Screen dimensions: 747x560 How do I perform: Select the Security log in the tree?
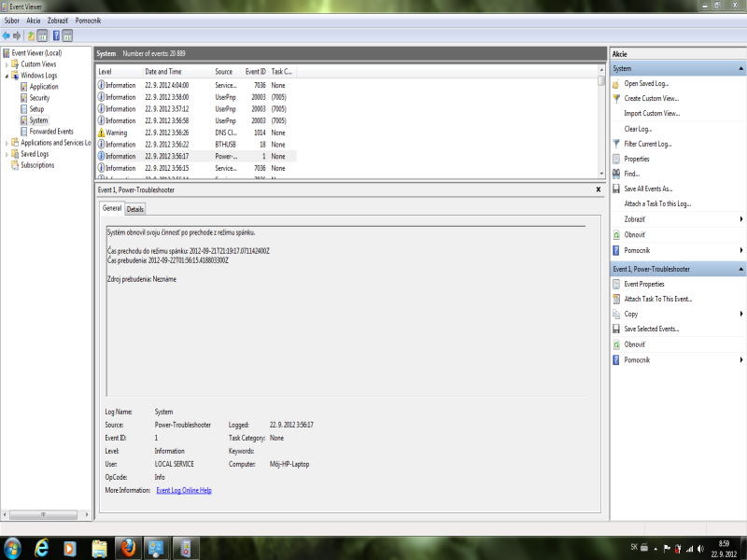39,98
